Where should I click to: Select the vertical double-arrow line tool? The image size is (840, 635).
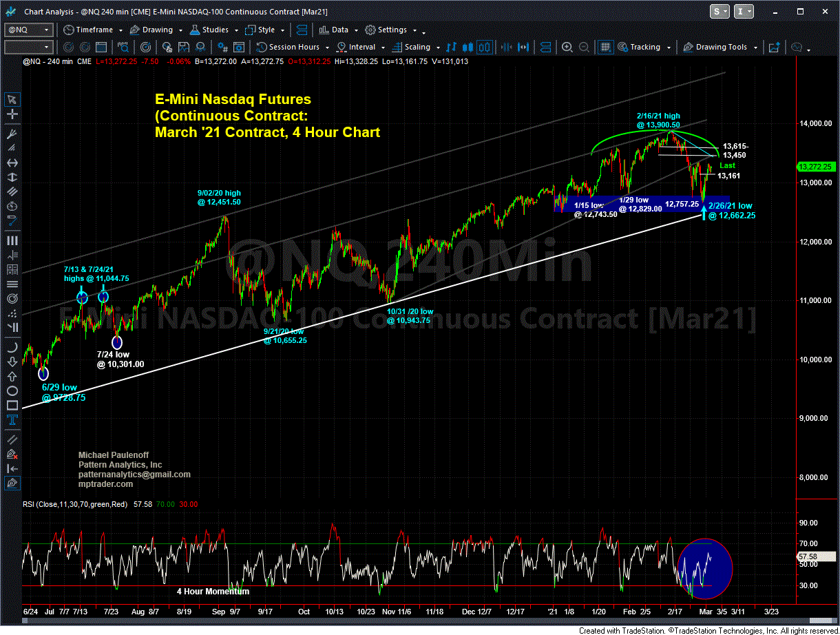pos(12,178)
